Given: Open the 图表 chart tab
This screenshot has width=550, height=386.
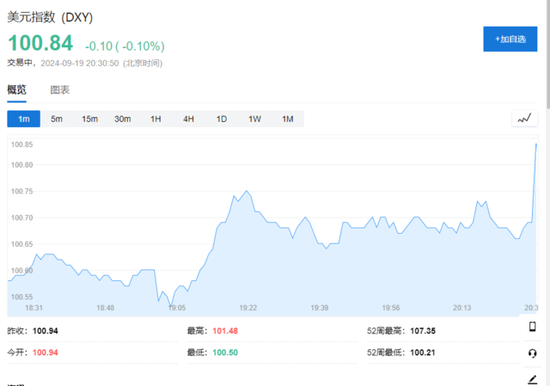Looking at the screenshot, I should point(60,90).
